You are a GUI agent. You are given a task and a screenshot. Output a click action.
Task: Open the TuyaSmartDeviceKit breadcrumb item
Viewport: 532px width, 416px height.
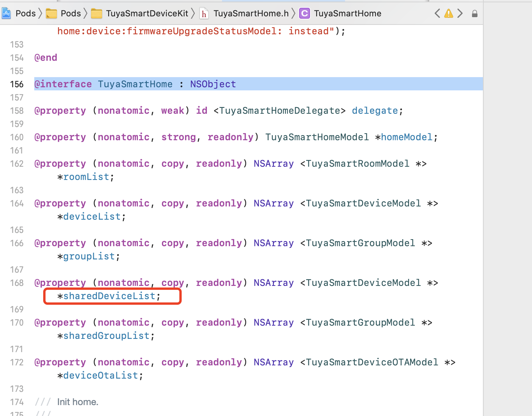147,14
